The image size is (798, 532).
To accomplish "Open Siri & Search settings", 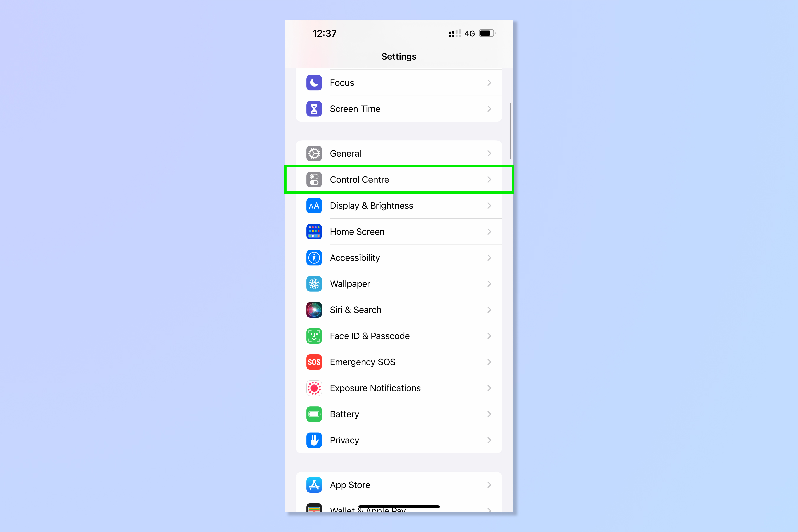I will (x=399, y=309).
